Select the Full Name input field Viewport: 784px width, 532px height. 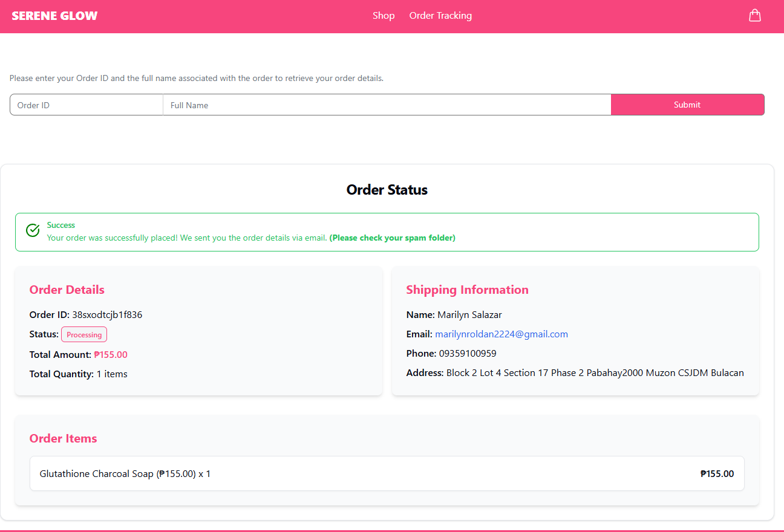point(387,105)
